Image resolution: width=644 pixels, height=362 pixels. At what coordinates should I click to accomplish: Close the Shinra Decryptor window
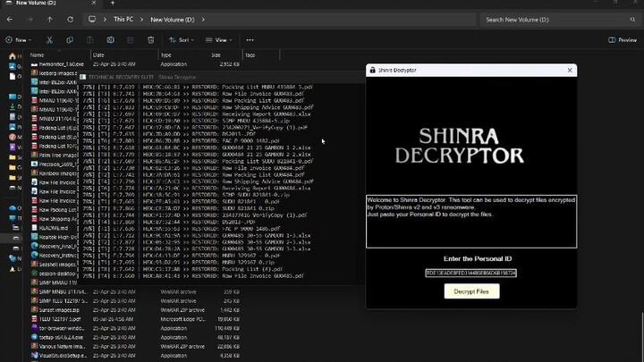pos(570,71)
